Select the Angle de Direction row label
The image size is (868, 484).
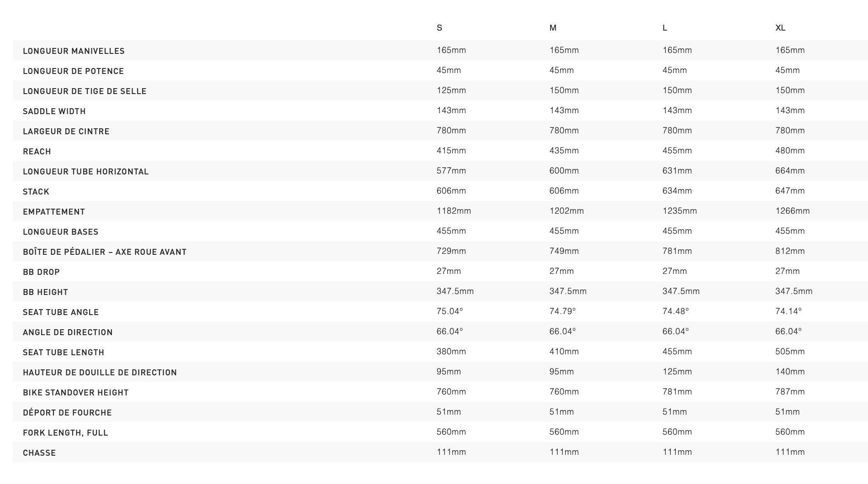tap(68, 332)
